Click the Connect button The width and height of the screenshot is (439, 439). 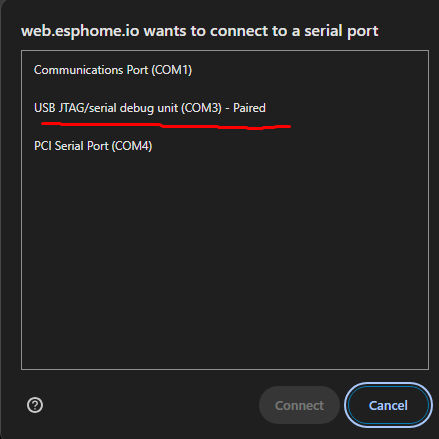coord(299,405)
